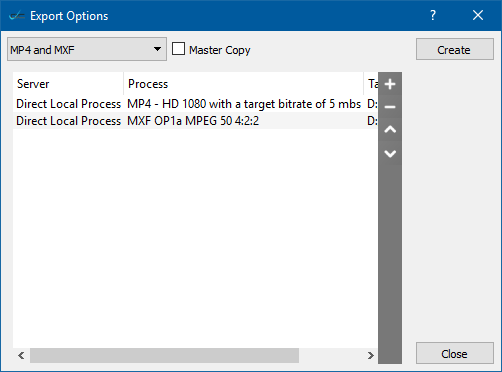Click the Create button
Image resolution: width=502 pixels, height=372 pixels.
pos(455,49)
